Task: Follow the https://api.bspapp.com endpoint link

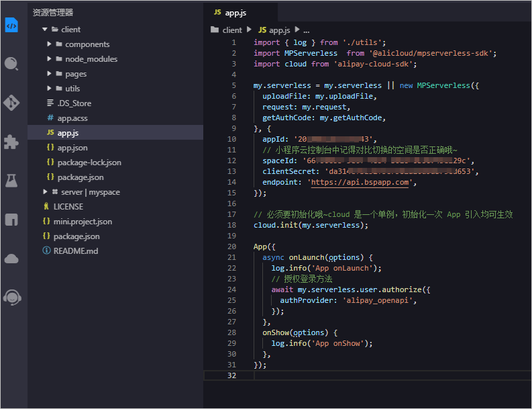Action: pyautogui.click(x=360, y=183)
